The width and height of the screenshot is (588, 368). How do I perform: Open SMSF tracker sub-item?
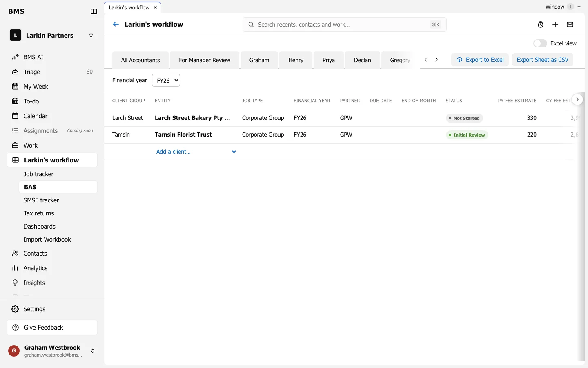click(x=58, y=200)
